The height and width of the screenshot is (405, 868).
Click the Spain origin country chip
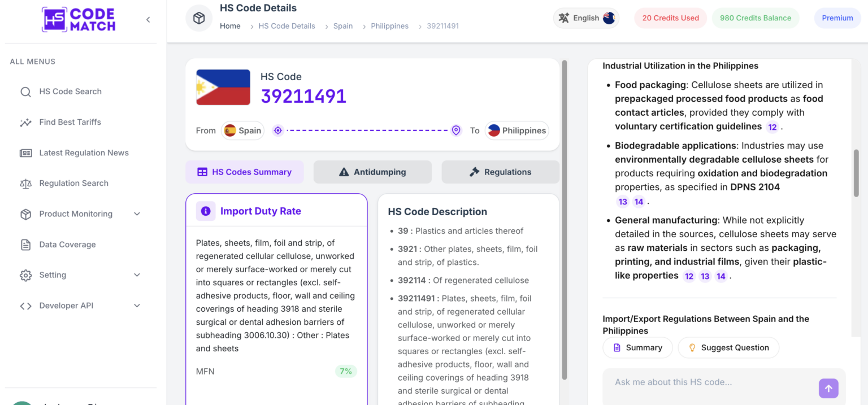[x=243, y=130]
